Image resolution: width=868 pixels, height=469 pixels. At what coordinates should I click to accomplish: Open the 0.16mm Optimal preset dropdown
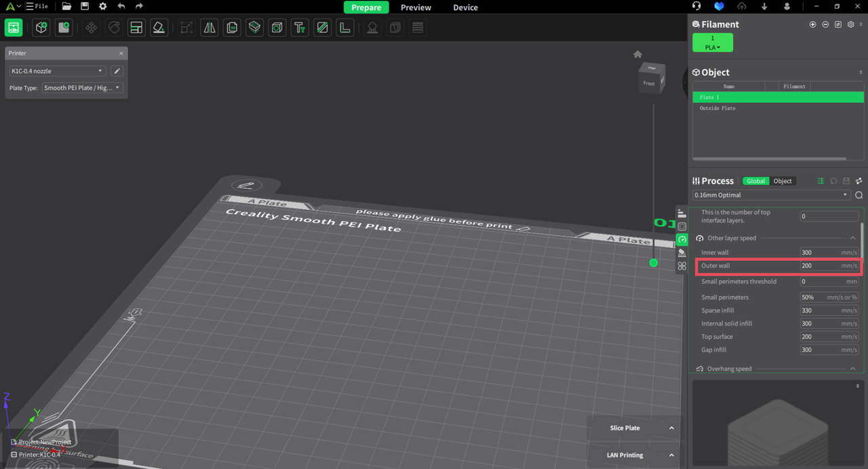coord(771,195)
